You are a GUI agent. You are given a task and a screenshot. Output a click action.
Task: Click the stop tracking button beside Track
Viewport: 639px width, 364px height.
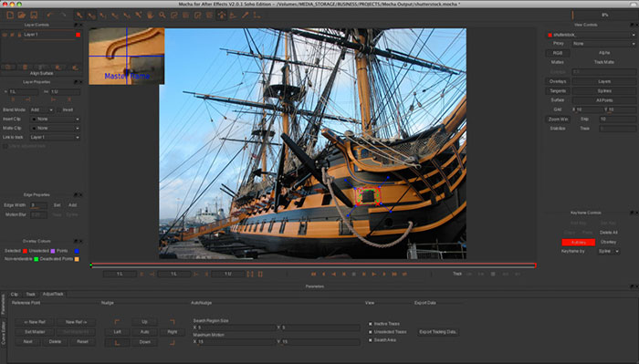[493, 274]
